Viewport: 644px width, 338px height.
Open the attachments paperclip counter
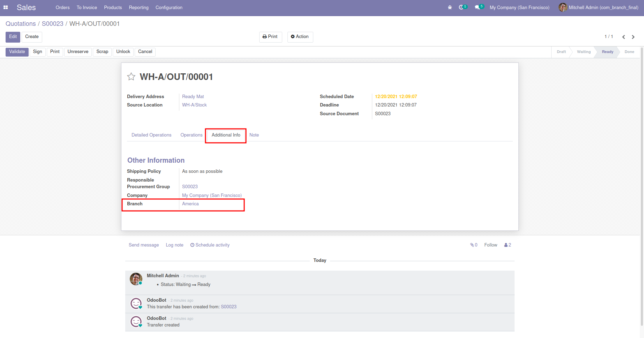pyautogui.click(x=473, y=245)
